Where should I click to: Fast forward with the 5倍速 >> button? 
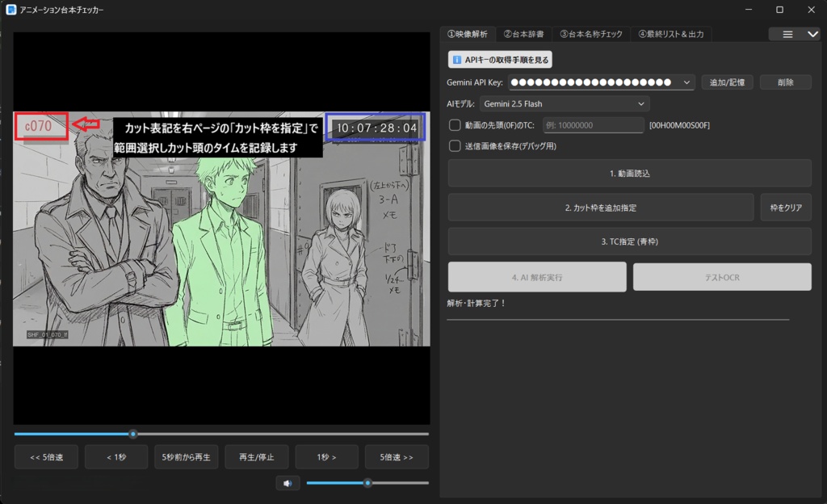point(397,457)
